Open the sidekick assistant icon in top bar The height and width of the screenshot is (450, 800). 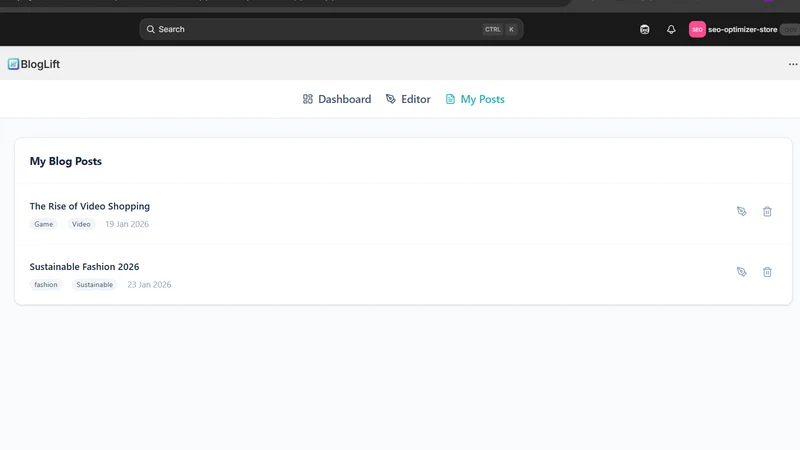click(644, 30)
